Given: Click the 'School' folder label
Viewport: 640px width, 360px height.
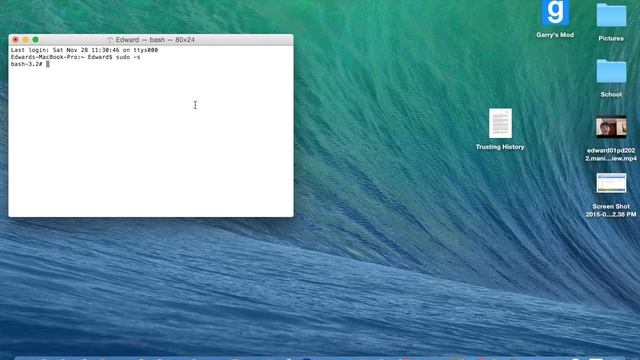Looking at the screenshot, I should (611, 94).
